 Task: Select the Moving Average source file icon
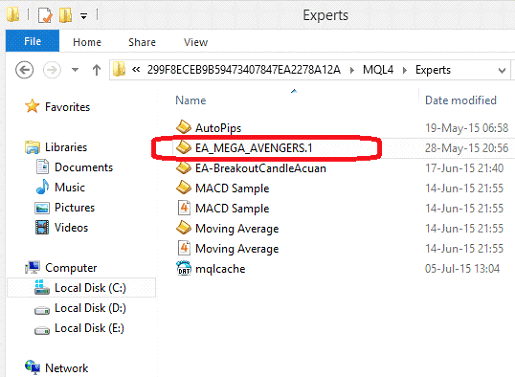pyautogui.click(x=184, y=248)
